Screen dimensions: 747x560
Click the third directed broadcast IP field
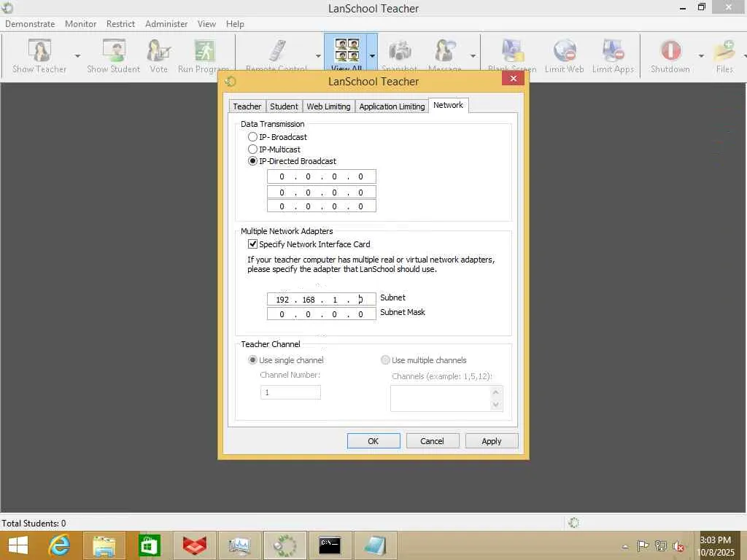(322, 206)
